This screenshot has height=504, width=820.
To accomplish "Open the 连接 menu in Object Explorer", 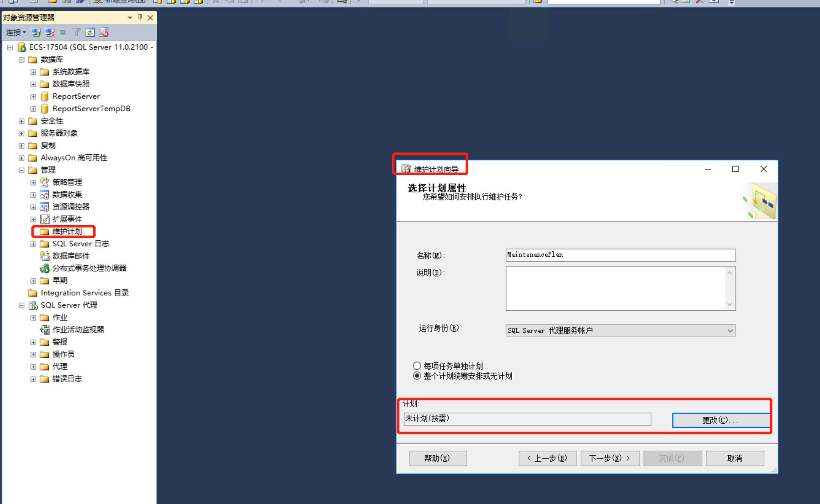I will click(14, 32).
